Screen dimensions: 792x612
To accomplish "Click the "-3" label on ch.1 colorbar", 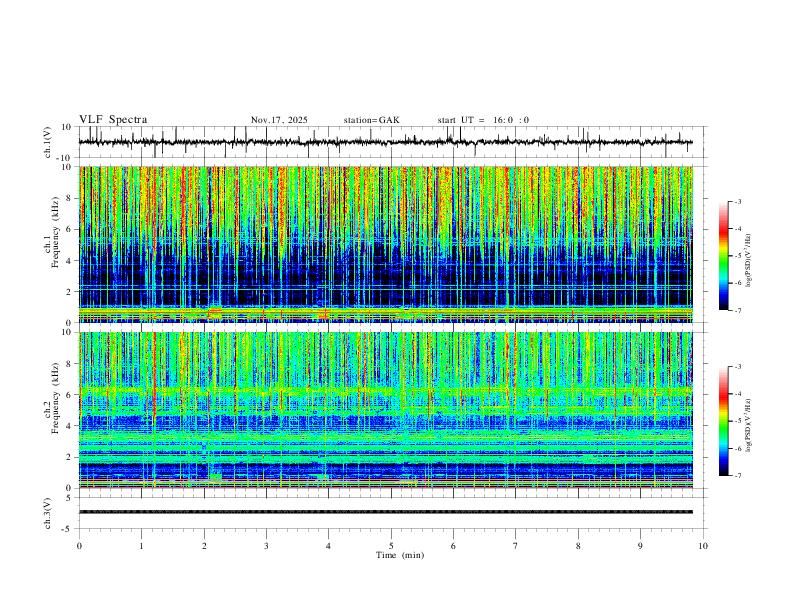I will pos(737,201).
